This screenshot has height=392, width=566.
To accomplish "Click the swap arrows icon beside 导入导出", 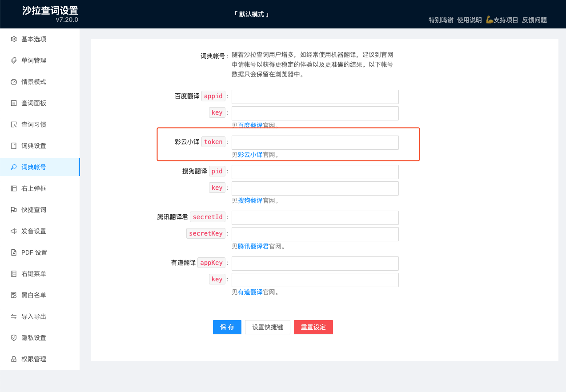I will 14,316.
